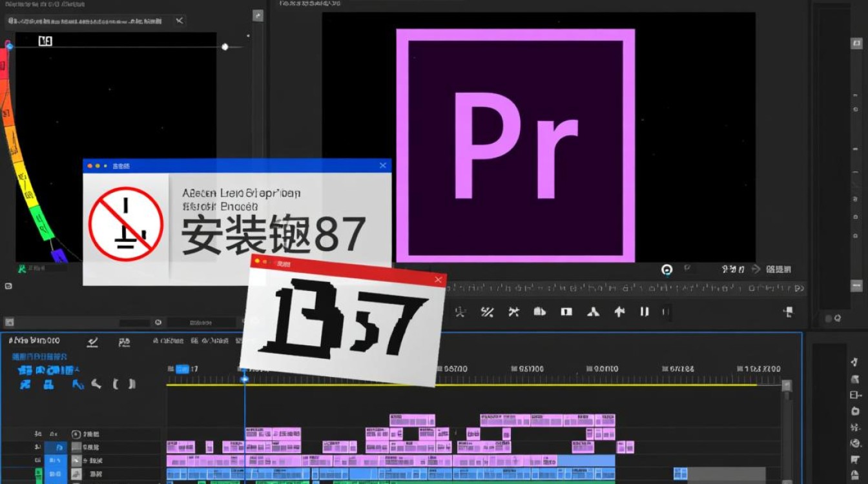Click the wrench icon in the timeline tool row

(96, 384)
